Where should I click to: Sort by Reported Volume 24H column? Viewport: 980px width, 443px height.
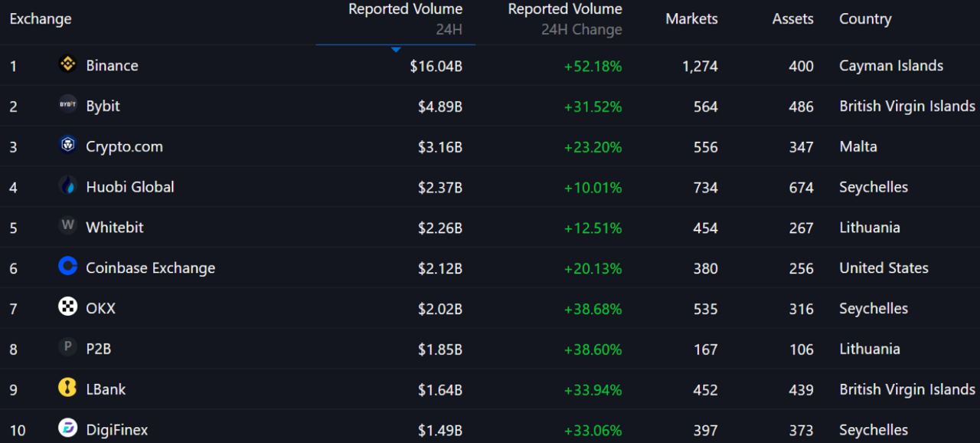405,18
